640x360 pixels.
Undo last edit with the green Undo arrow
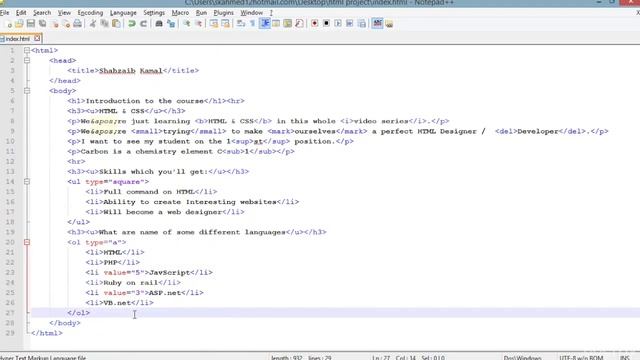point(131,24)
